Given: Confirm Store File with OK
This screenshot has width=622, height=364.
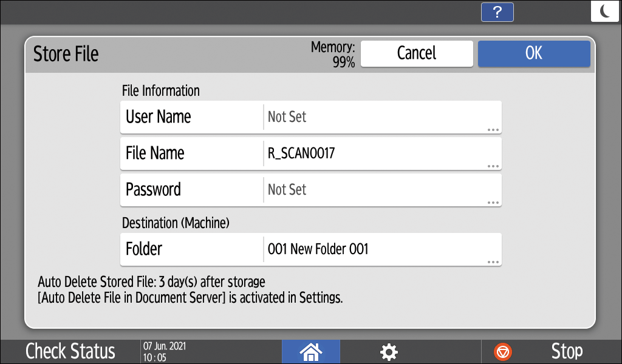Looking at the screenshot, I should [533, 53].
